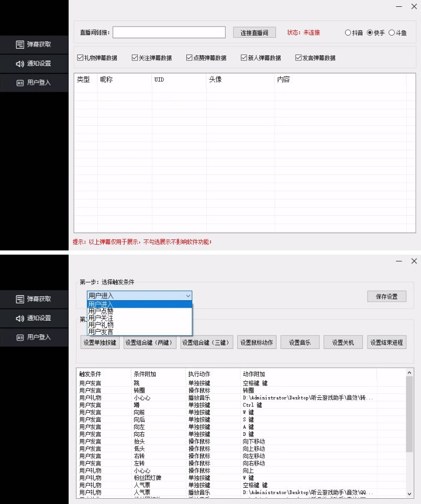Close the live-room connection window

[414, 6]
